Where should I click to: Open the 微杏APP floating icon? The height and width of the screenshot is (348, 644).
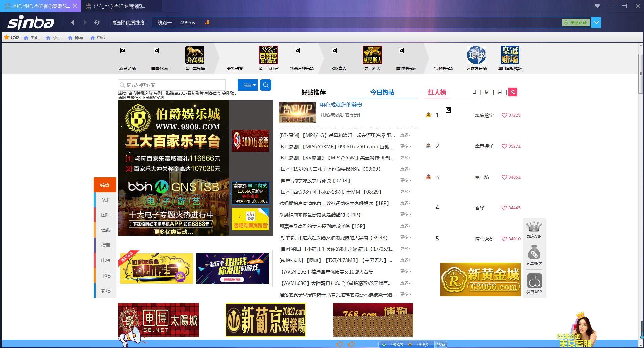(534, 281)
